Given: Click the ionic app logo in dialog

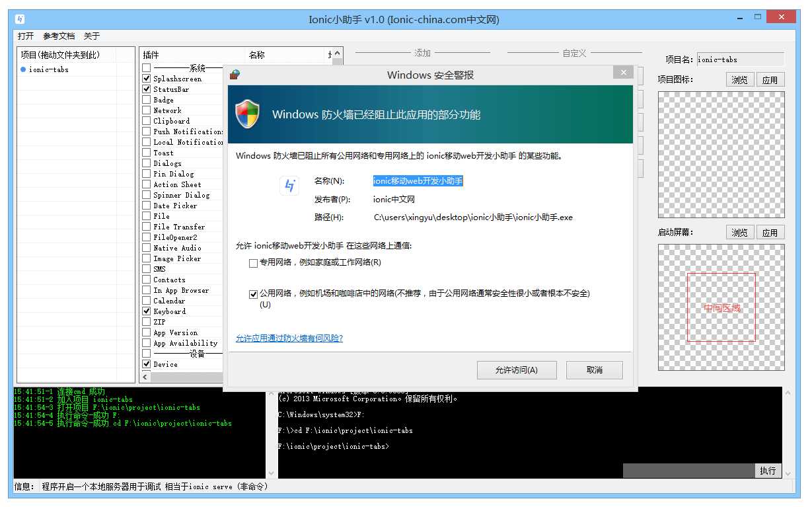Looking at the screenshot, I should 289,186.
